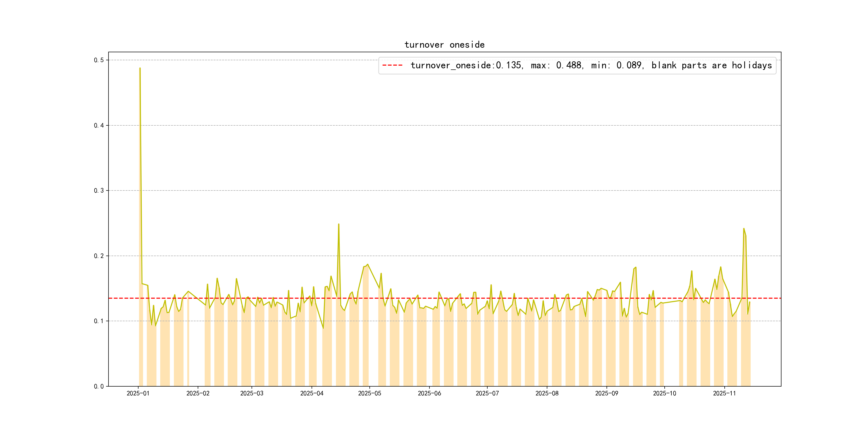Click the 2025-09 x-axis label

pos(607,394)
